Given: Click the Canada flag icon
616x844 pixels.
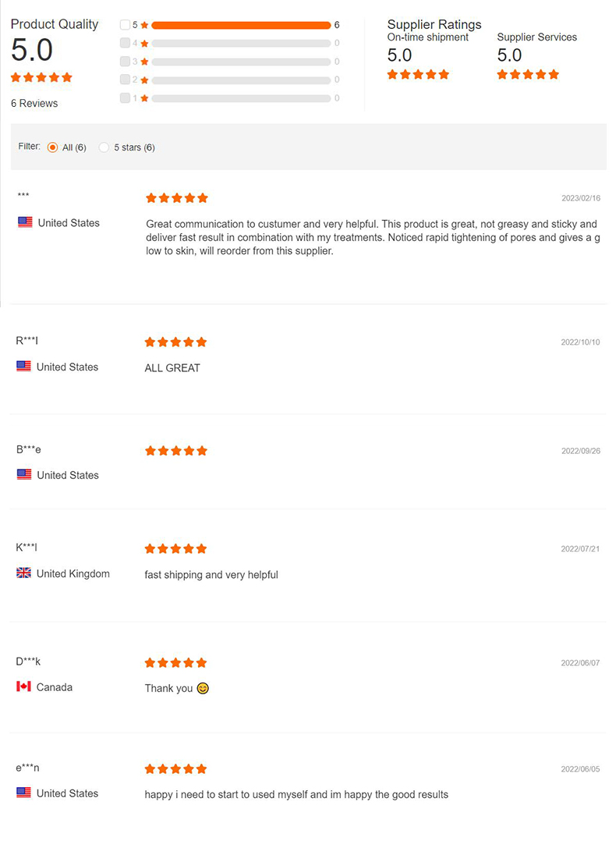Looking at the screenshot, I should [23, 687].
